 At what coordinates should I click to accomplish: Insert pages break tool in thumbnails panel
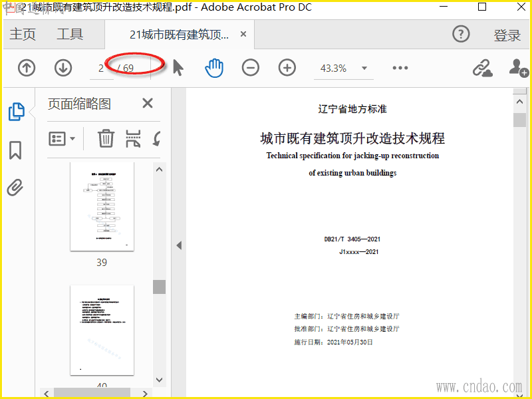133,138
